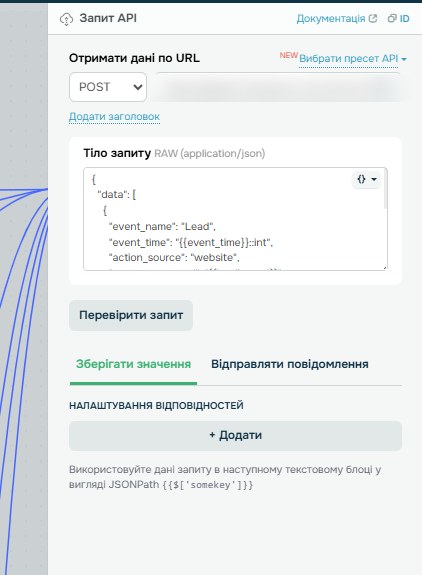Click the Тіло запиту label
Image resolution: width=422 pixels, height=575 pixels.
(117, 153)
